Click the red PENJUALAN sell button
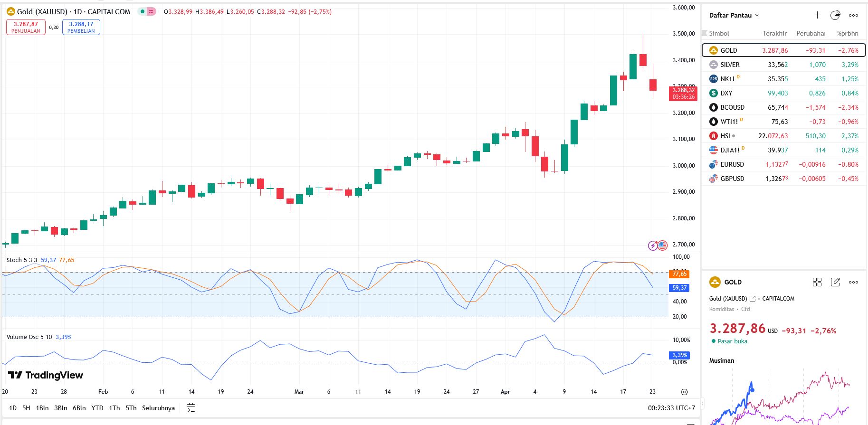The image size is (868, 425). click(26, 27)
